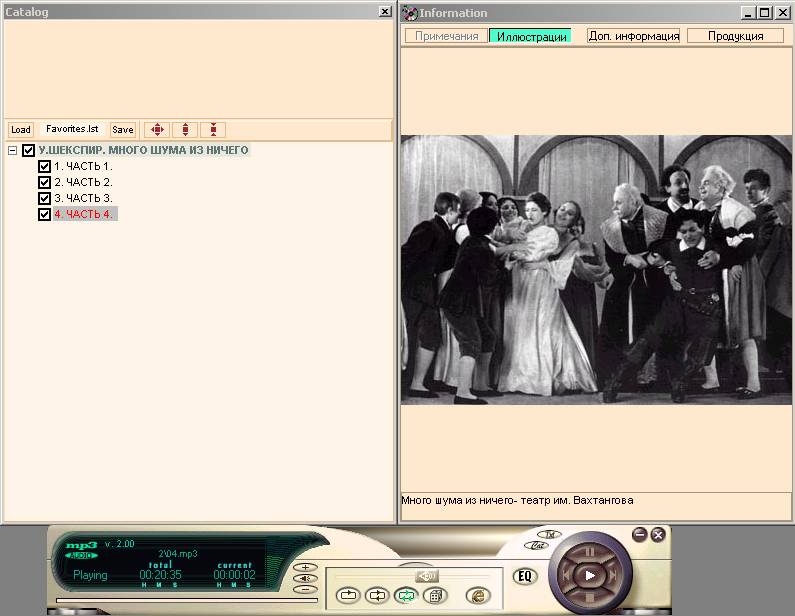Select the album title У.ШЕКСПИР. МНОГО ШУМА ИЗ НИЧЕГО

pos(143,150)
